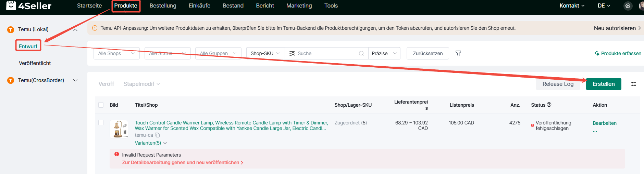644x174 pixels.
Task: Click the red error icon beside Invalid Request
Action: [116, 154]
